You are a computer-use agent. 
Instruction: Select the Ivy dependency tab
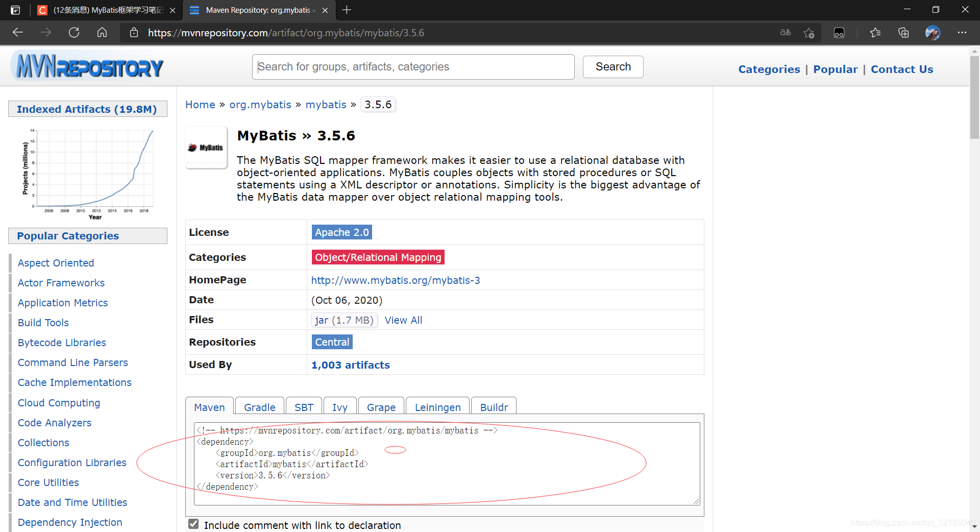[x=340, y=407]
